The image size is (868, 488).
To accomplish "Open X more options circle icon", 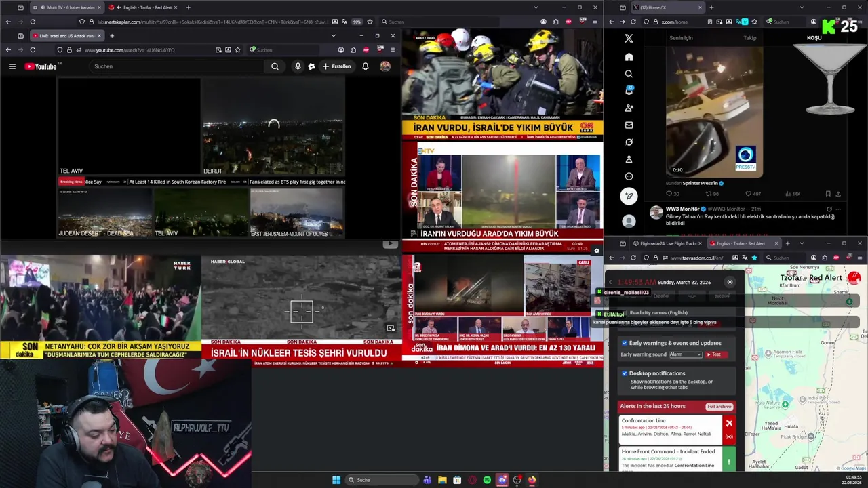I will pos(629,176).
